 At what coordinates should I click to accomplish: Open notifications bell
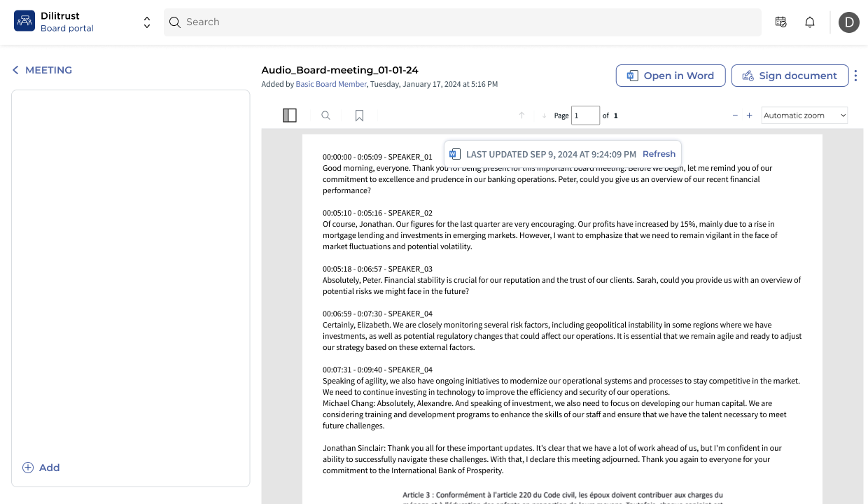pos(810,22)
